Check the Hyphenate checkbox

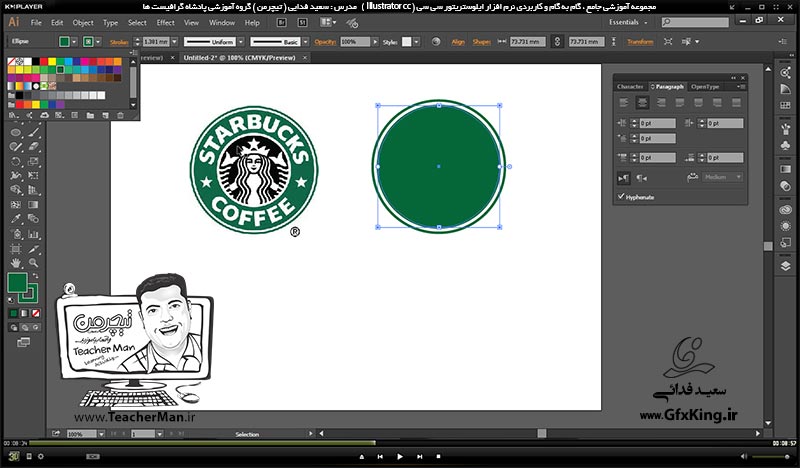621,196
